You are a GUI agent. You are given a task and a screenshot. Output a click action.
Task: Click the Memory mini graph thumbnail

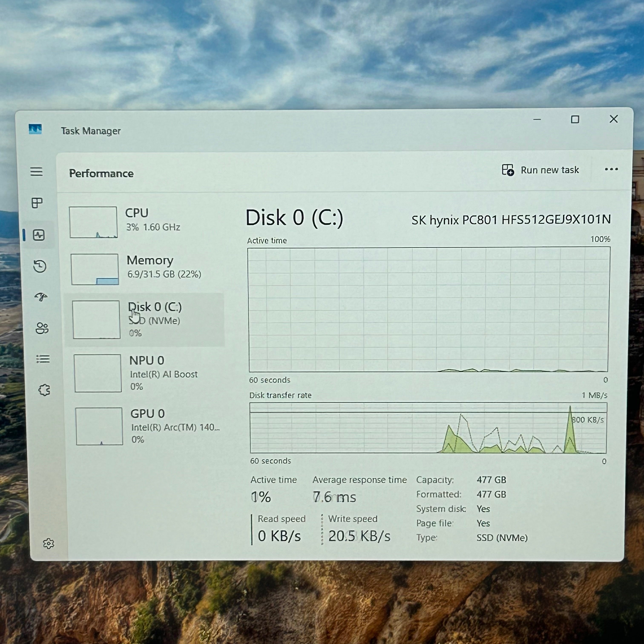pos(95,269)
